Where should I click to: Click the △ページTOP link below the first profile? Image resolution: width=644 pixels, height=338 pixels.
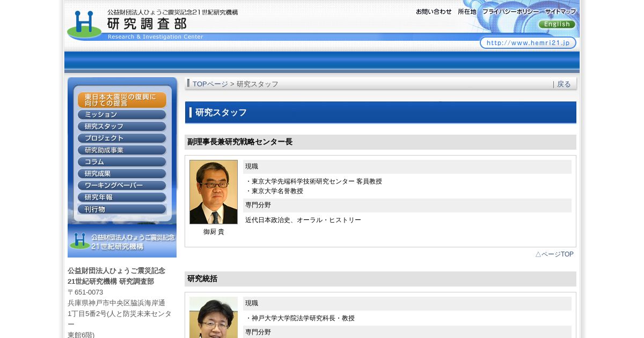pyautogui.click(x=554, y=254)
